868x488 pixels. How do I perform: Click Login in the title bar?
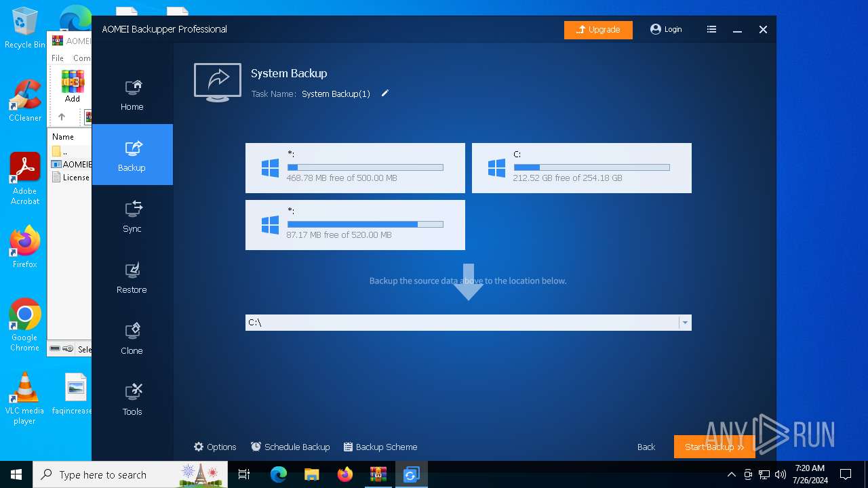(x=666, y=29)
